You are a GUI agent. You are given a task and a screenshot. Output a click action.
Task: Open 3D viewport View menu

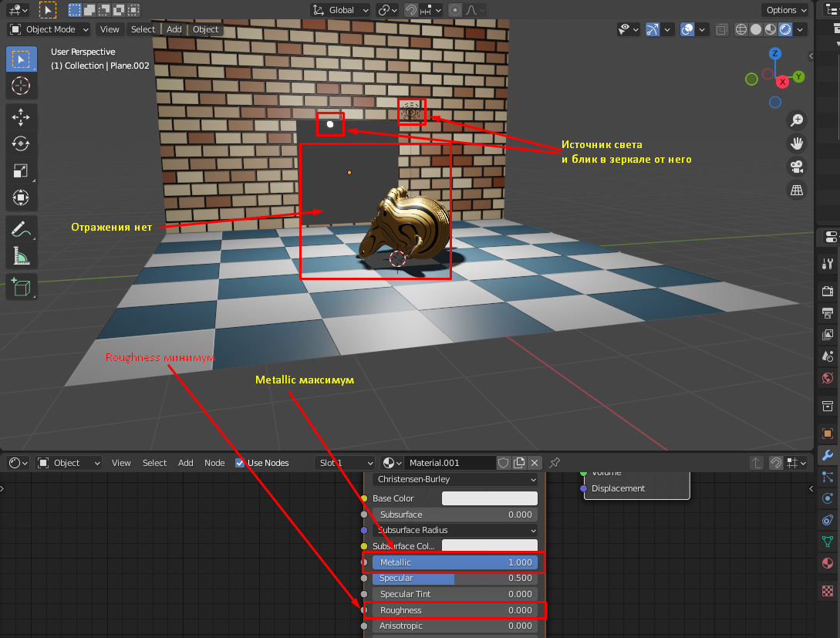pyautogui.click(x=110, y=29)
